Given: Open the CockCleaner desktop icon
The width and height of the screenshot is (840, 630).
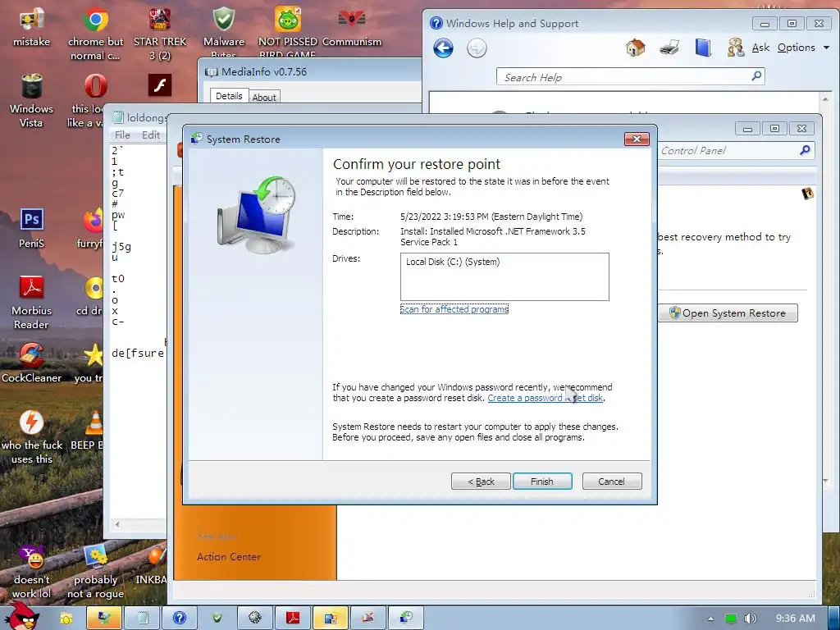Looking at the screenshot, I should (x=31, y=363).
